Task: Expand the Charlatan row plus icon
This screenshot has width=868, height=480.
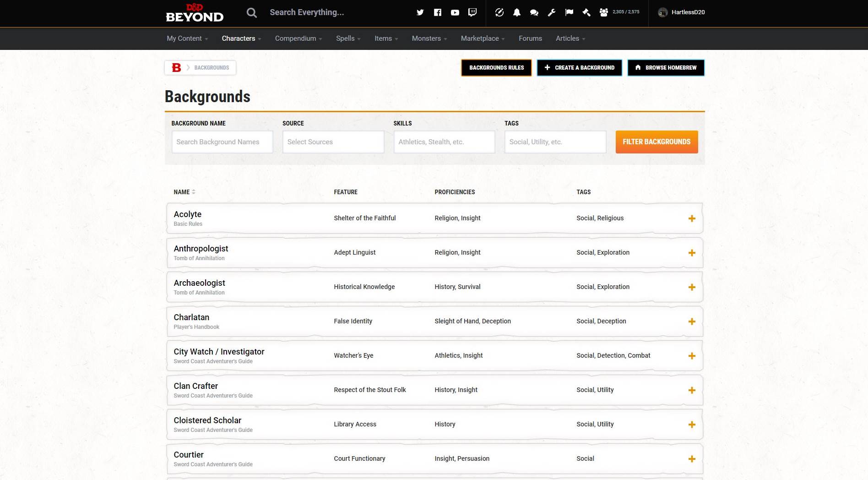Action: [692, 322]
